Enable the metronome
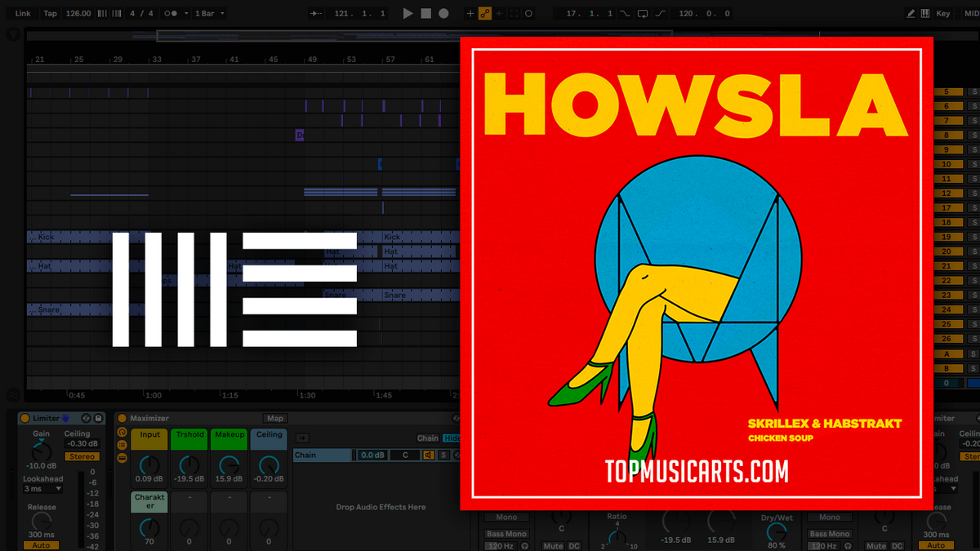Screen dimensions: 980x551 click(172, 13)
